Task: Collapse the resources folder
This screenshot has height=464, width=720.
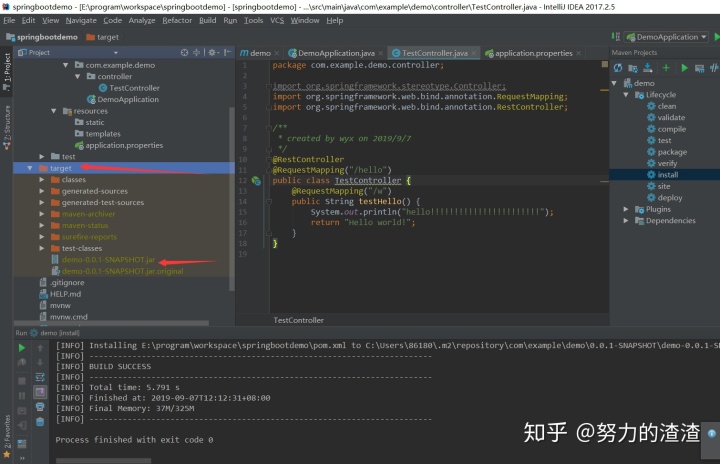Action: coord(54,111)
